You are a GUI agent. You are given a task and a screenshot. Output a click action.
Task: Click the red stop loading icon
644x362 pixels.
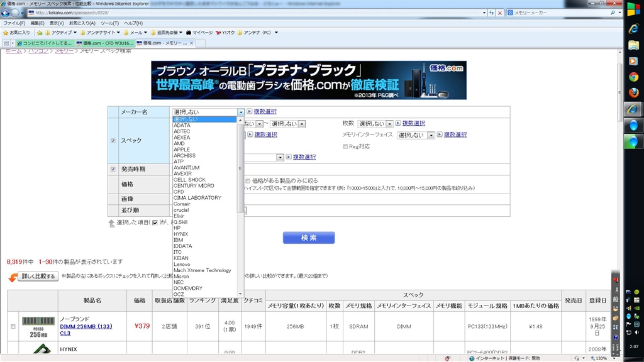click(500, 13)
